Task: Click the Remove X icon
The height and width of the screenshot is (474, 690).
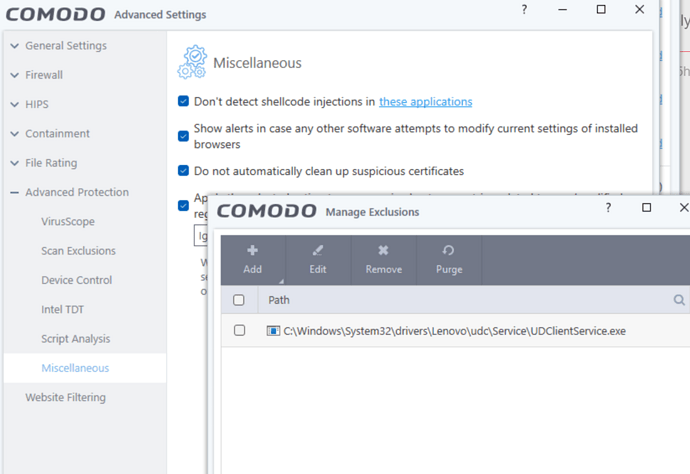Action: (383, 250)
